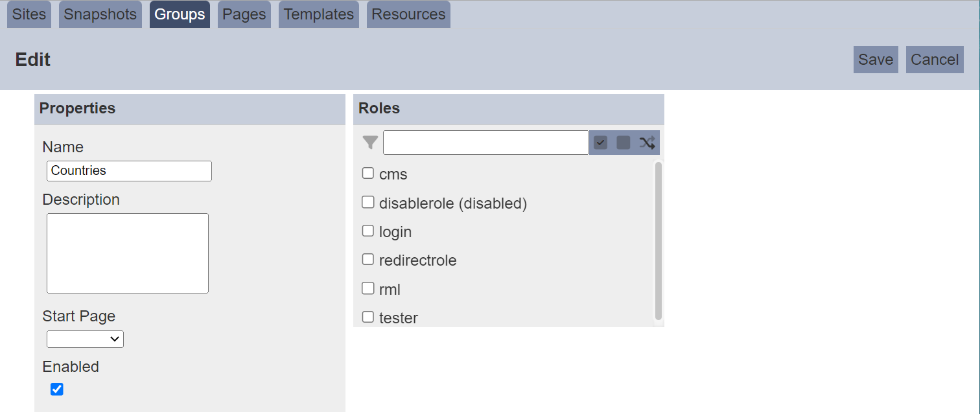Click the filter funnel icon in Roles

pos(370,143)
